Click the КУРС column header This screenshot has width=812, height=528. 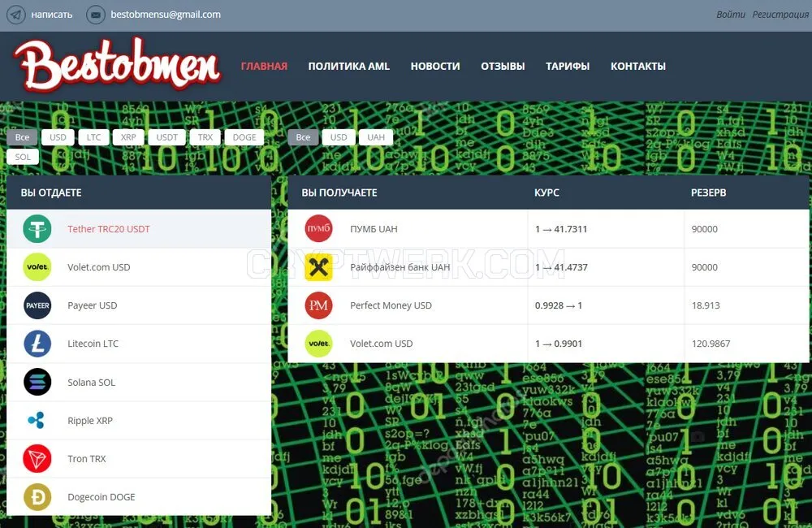546,193
